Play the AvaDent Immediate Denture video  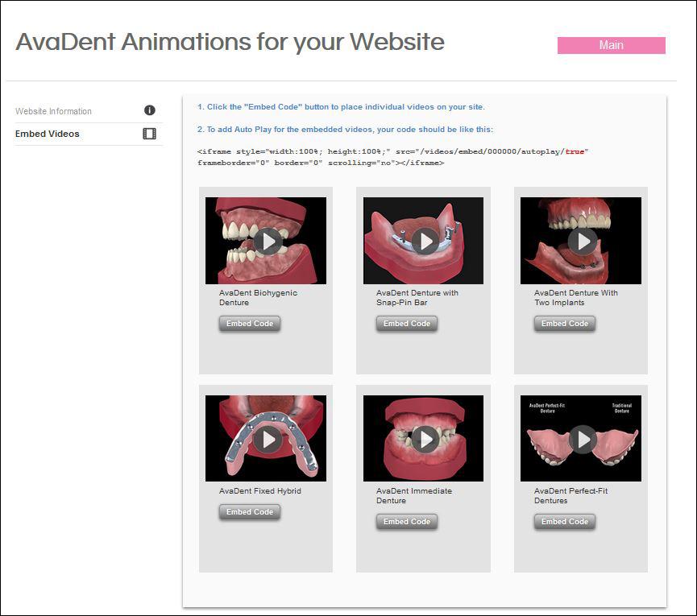coord(425,439)
